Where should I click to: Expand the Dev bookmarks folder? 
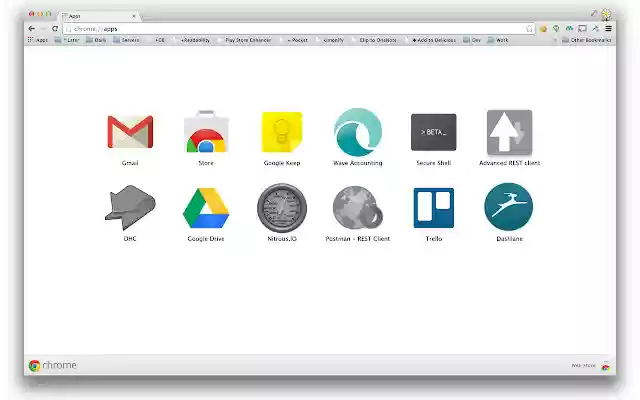(472, 40)
